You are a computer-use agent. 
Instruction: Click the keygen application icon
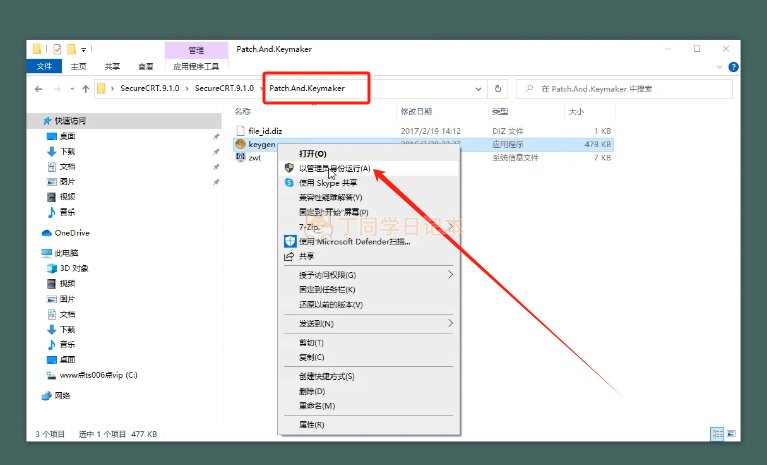point(240,144)
